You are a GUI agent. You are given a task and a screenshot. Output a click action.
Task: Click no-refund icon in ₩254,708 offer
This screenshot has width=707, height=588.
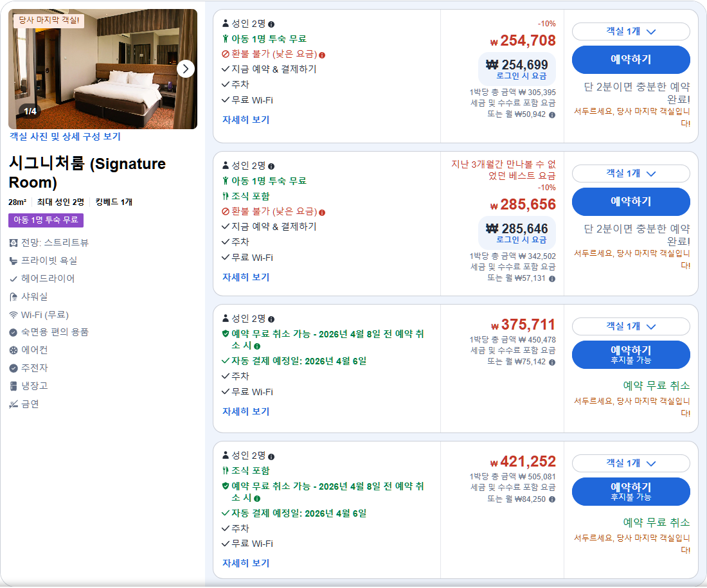coord(226,55)
